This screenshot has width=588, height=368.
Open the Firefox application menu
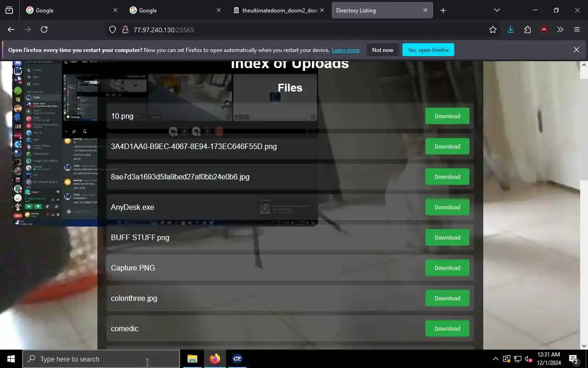tap(577, 29)
